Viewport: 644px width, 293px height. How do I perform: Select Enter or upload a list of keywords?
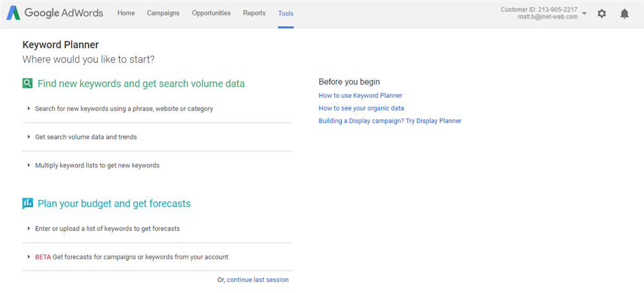[x=108, y=228]
